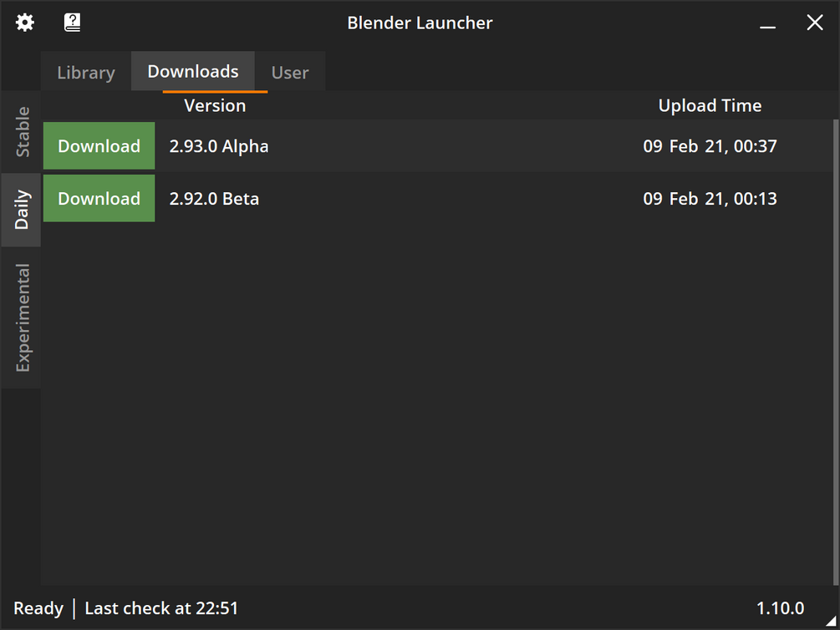Image resolution: width=840 pixels, height=630 pixels.
Task: Select the Downloads tab
Action: tap(193, 71)
